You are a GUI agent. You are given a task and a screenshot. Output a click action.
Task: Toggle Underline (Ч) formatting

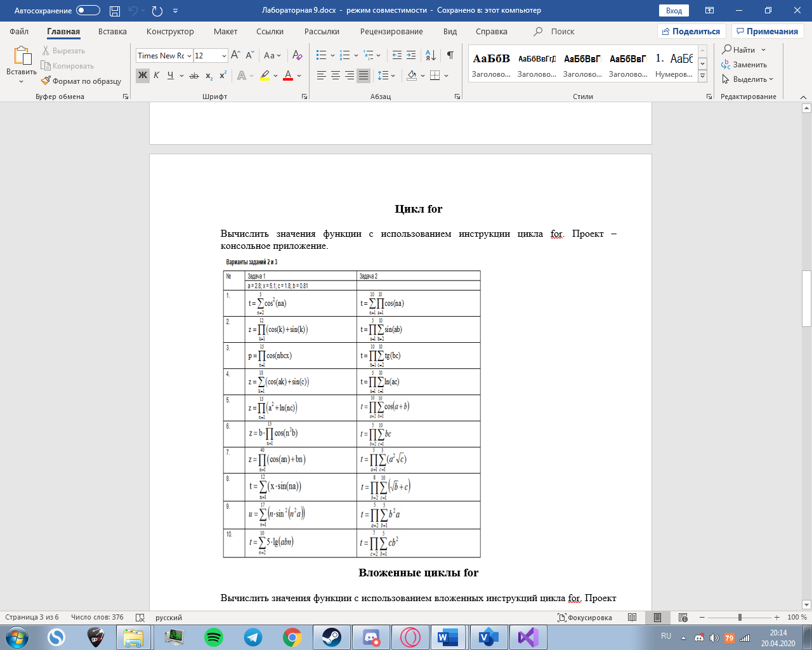170,76
